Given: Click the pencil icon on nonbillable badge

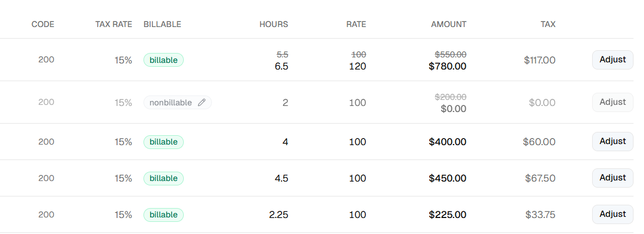Looking at the screenshot, I should pyautogui.click(x=201, y=103).
